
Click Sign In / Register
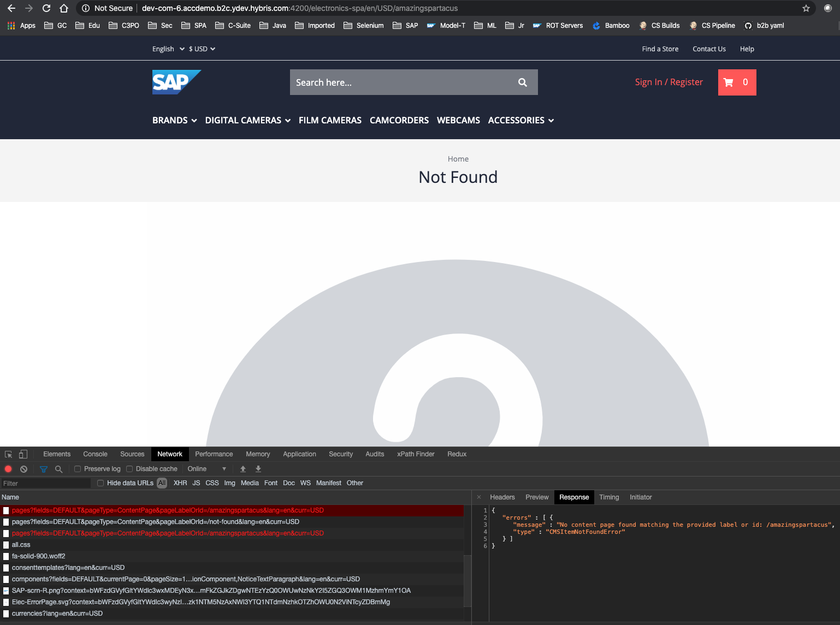[x=669, y=82]
